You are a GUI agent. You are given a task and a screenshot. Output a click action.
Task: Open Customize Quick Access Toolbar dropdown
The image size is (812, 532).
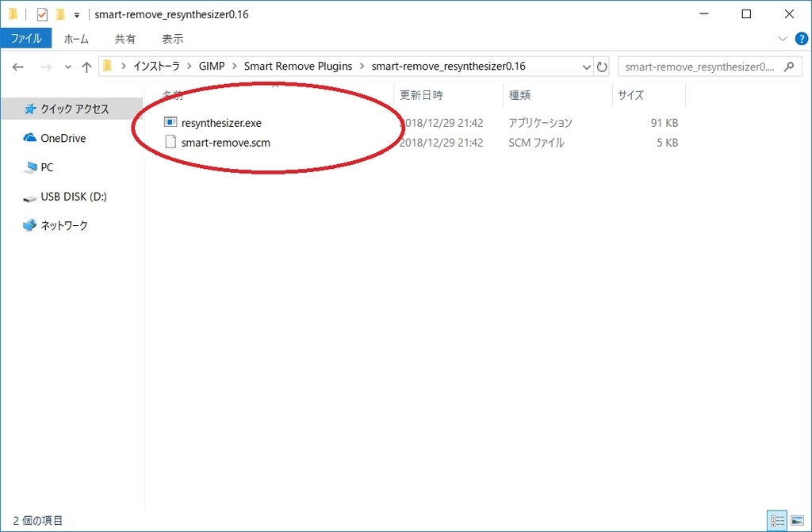click(77, 15)
